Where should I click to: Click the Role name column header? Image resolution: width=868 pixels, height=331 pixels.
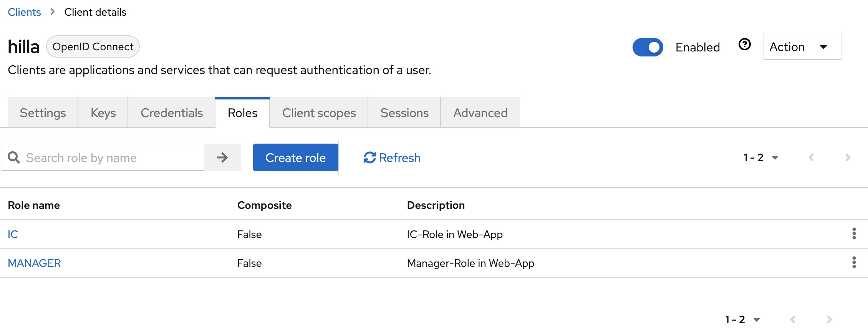tap(34, 205)
